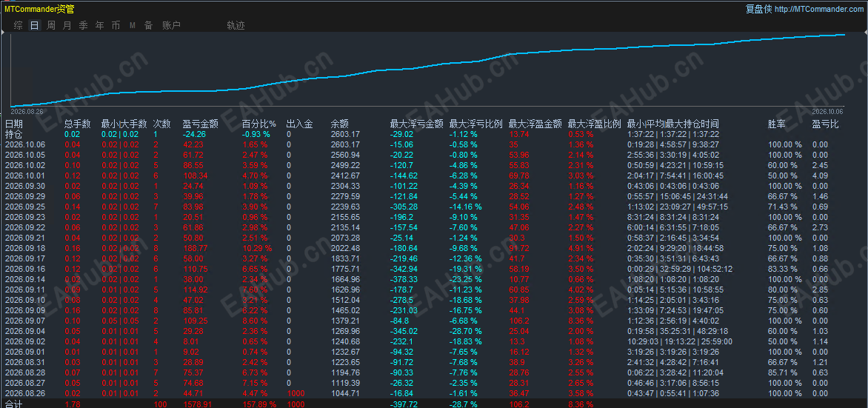Switch to the 年 yearly tab
The height and width of the screenshot is (408, 868).
coord(100,25)
